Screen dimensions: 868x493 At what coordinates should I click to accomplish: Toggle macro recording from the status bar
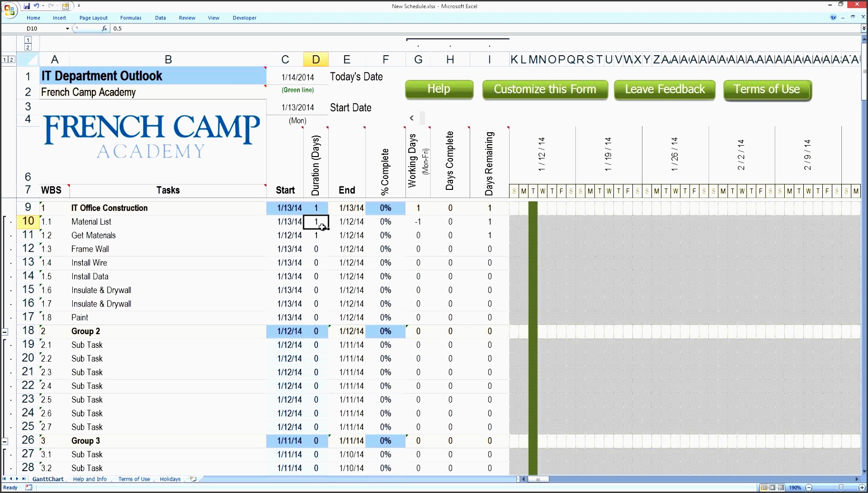(x=29, y=487)
